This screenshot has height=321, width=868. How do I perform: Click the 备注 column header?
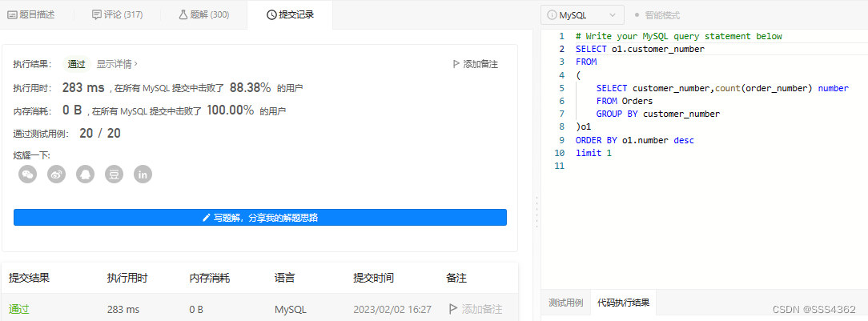coord(456,278)
